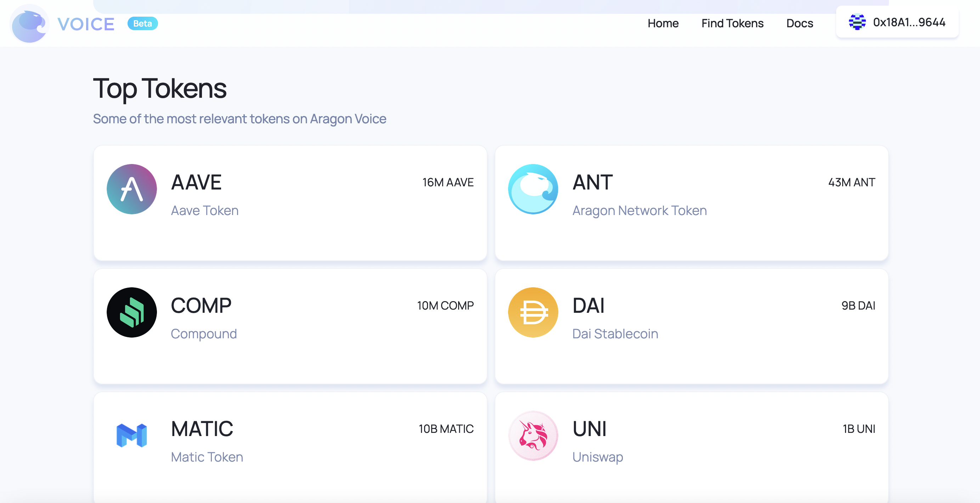Screen dimensions: 980x503
Task: Select the AAVE token name heading
Action: [x=196, y=182]
